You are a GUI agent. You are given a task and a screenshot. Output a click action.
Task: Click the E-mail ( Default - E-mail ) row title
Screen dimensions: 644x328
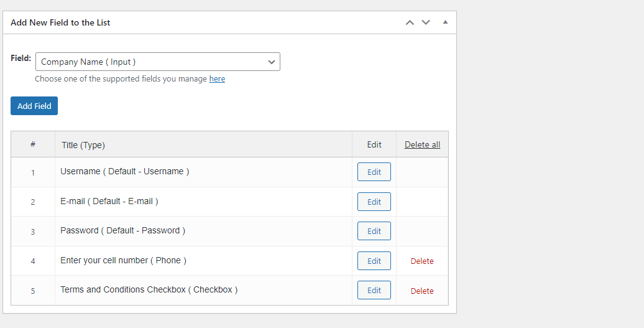(109, 201)
